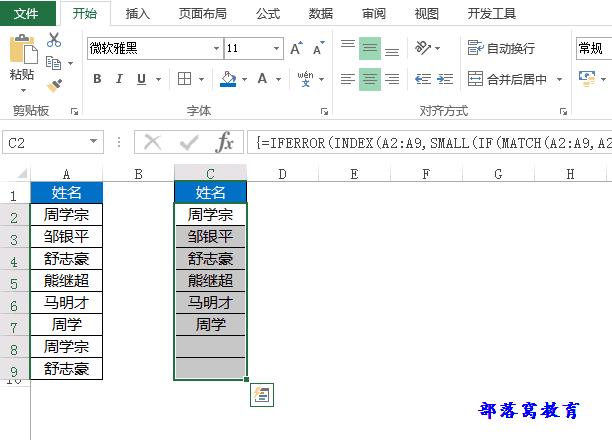The image size is (612, 440).
Task: Click 自动换行 wrap text button
Action: tap(501, 48)
